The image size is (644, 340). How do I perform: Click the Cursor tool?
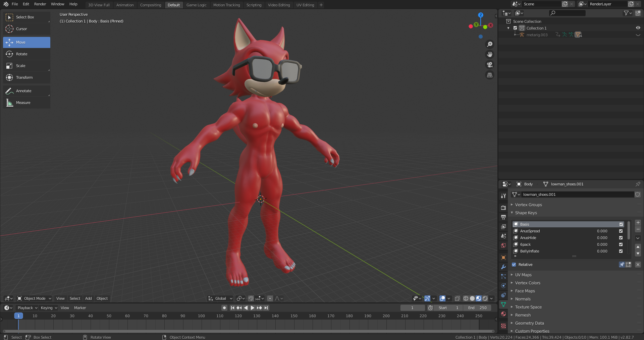(x=26, y=29)
